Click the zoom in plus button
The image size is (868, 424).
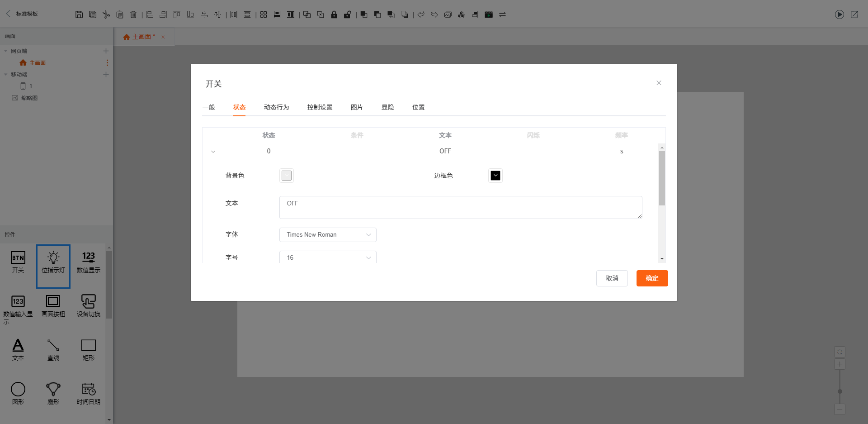point(840,364)
